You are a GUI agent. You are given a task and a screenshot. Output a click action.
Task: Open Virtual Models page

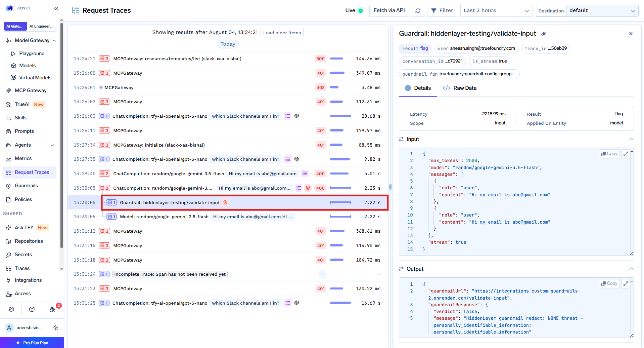click(x=35, y=78)
